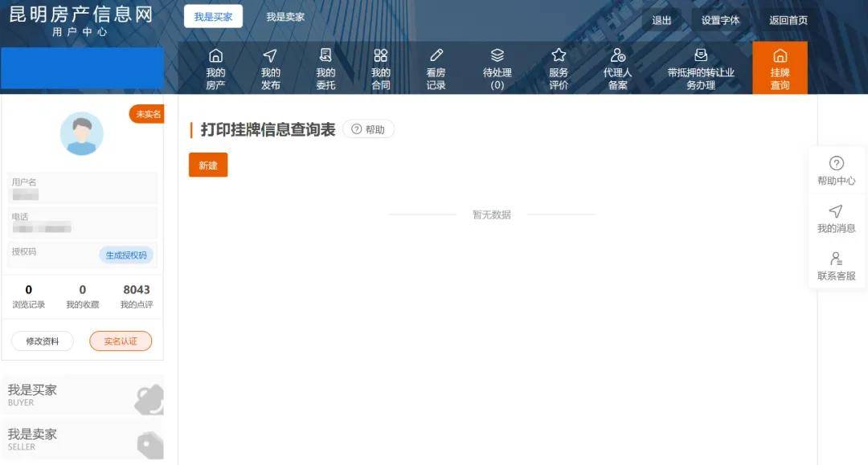Open 我的房产 house icon
The image size is (868, 465).
(215, 55)
